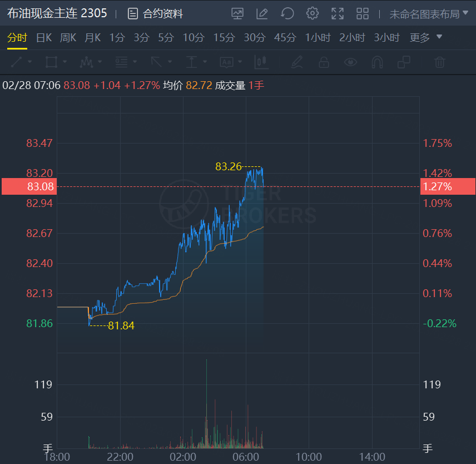Select the 1小时 interval

click(x=318, y=38)
